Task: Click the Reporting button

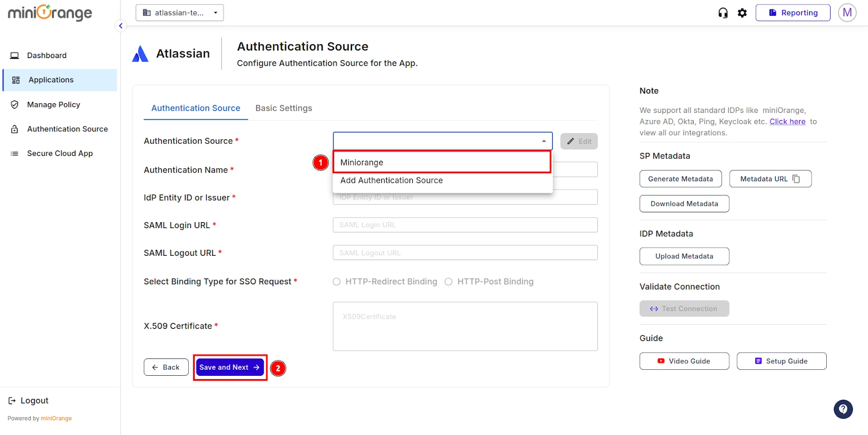Action: point(793,12)
